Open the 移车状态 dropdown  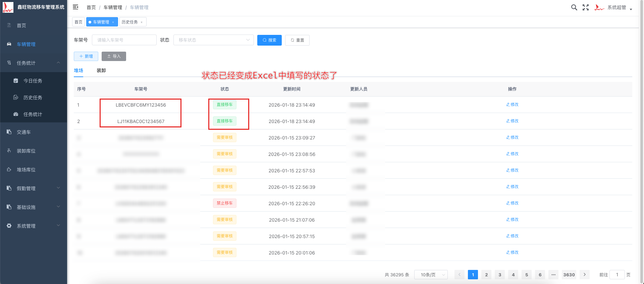click(x=213, y=40)
